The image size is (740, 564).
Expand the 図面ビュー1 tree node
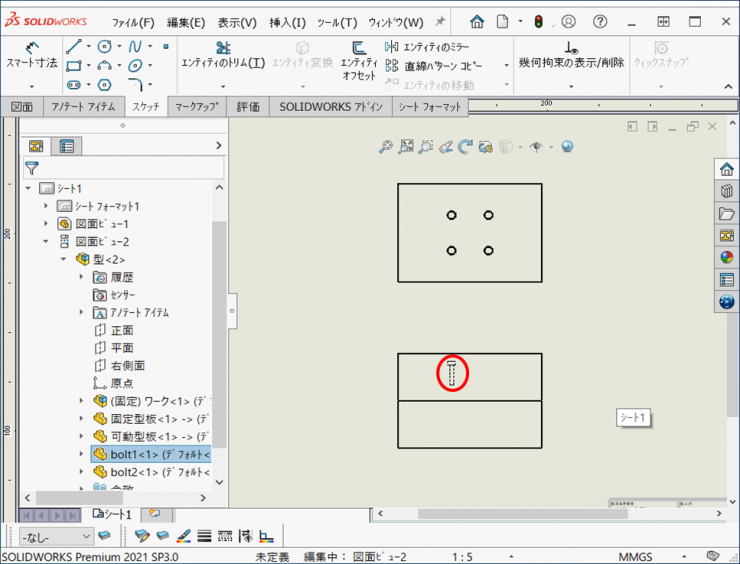46,224
